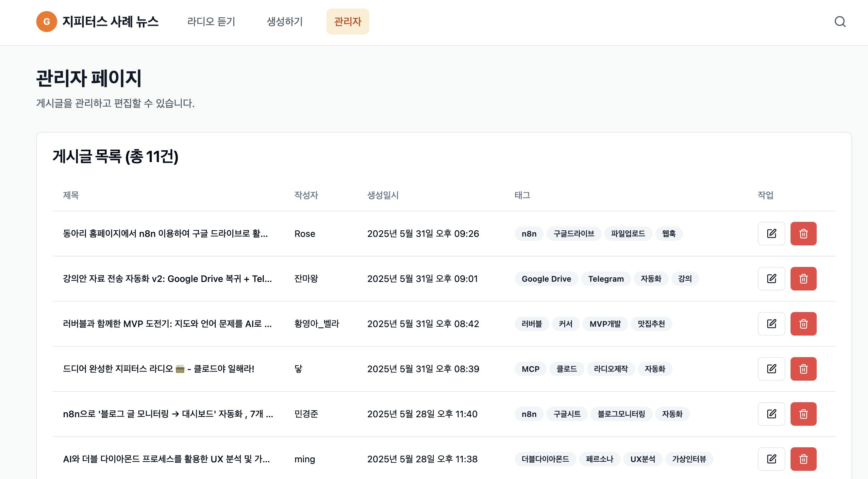
Task: Click the Telegram tag chip
Action: (606, 279)
